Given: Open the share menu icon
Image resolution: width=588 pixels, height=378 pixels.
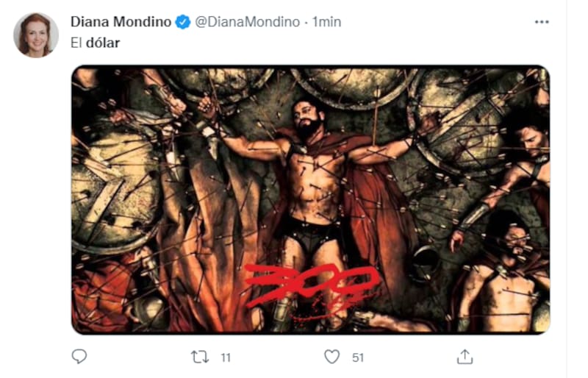Looking at the screenshot, I should click(x=464, y=357).
